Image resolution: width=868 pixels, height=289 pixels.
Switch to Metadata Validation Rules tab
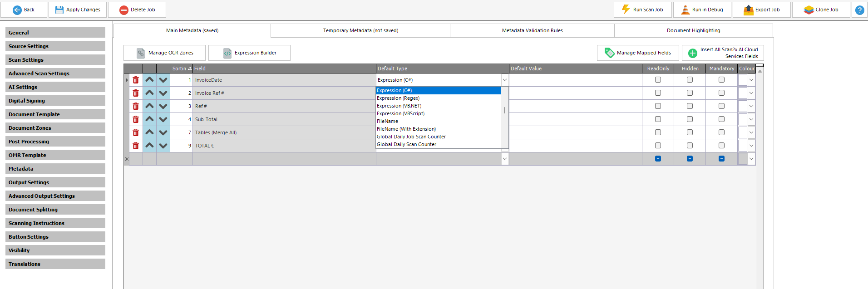coord(532,31)
